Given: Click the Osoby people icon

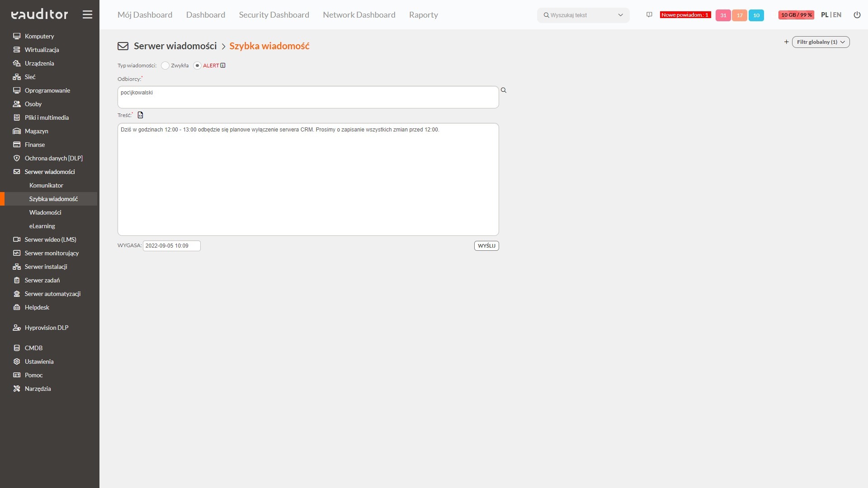Looking at the screenshot, I should click(x=17, y=104).
